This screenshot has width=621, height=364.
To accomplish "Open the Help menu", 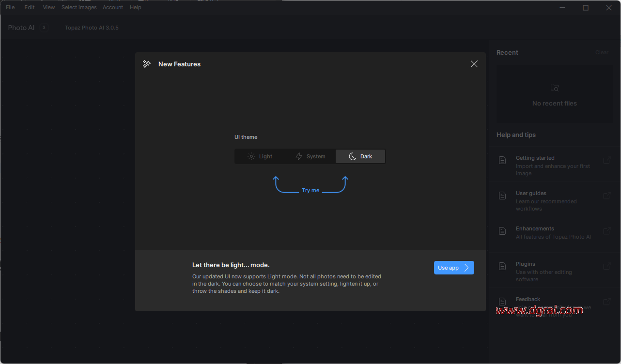I will coord(136,7).
